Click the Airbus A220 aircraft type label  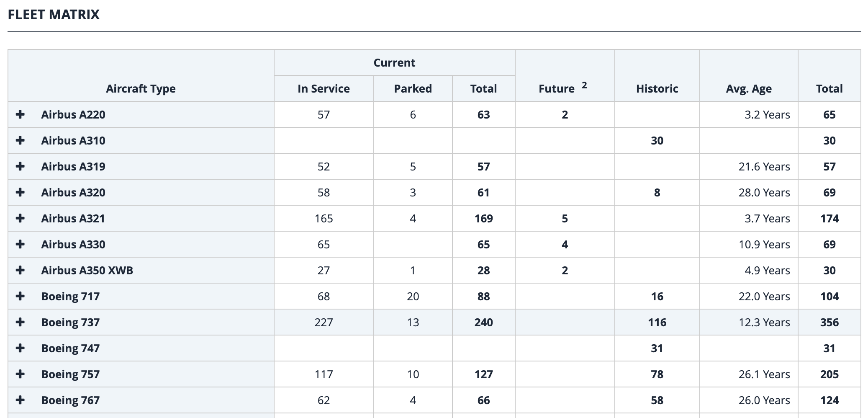pyautogui.click(x=73, y=115)
